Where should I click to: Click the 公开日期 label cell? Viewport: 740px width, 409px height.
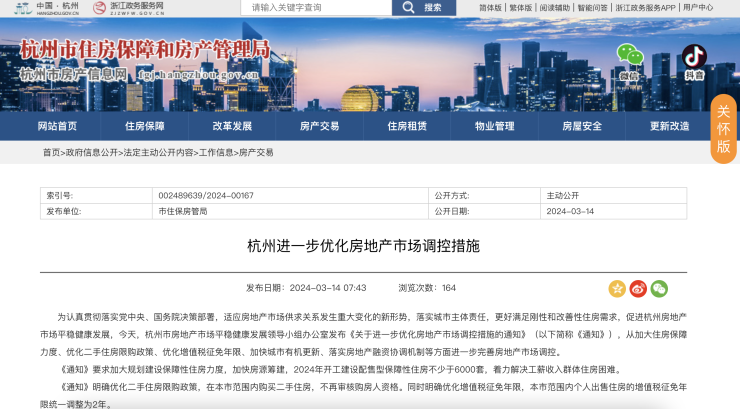pos(484,211)
